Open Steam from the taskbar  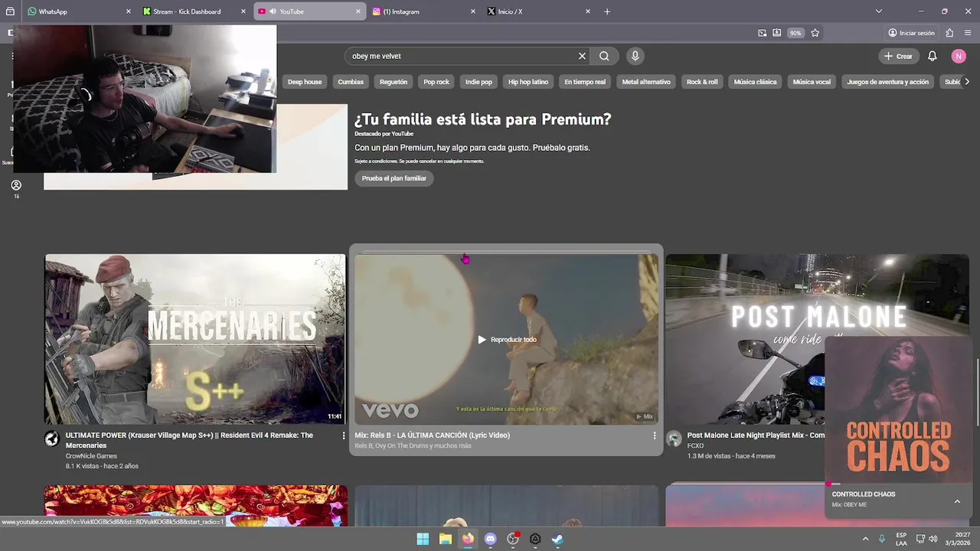(558, 539)
